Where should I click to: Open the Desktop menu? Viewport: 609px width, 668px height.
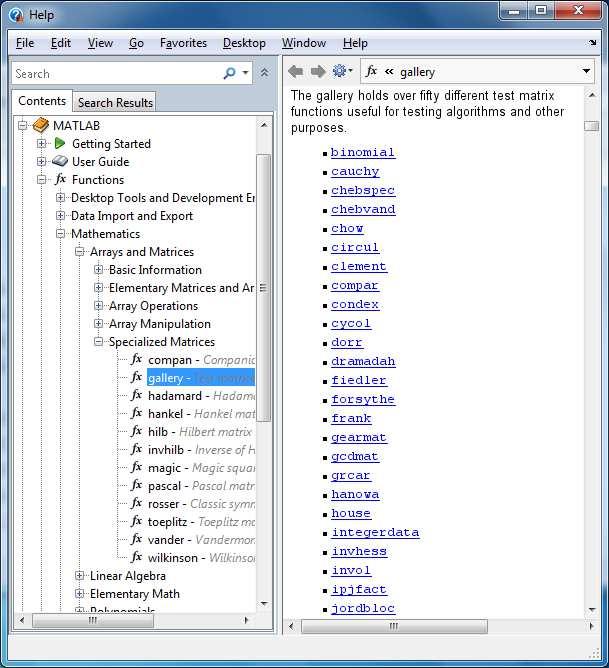click(x=244, y=43)
